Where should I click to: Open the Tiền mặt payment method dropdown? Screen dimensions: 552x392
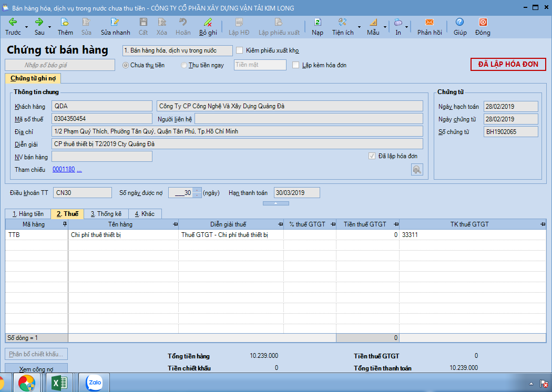pos(260,65)
